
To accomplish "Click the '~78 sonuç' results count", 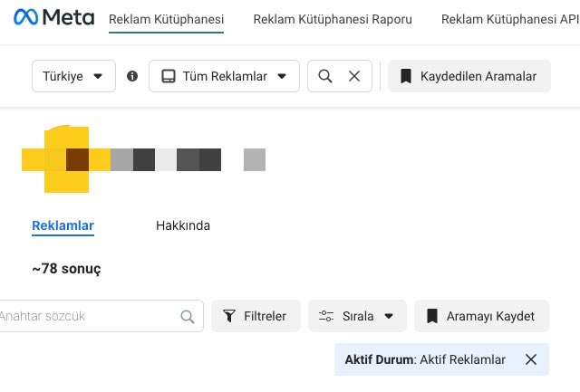I will point(66,269).
